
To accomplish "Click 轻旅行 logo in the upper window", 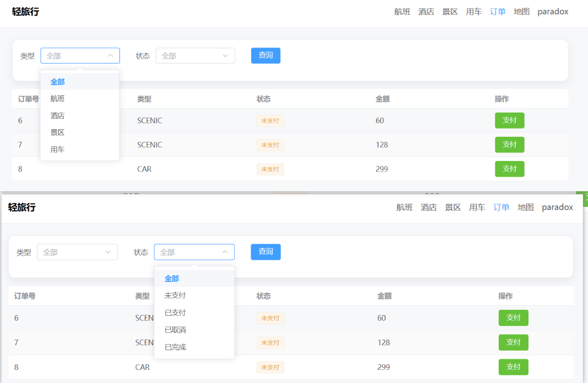I will 25,12.
